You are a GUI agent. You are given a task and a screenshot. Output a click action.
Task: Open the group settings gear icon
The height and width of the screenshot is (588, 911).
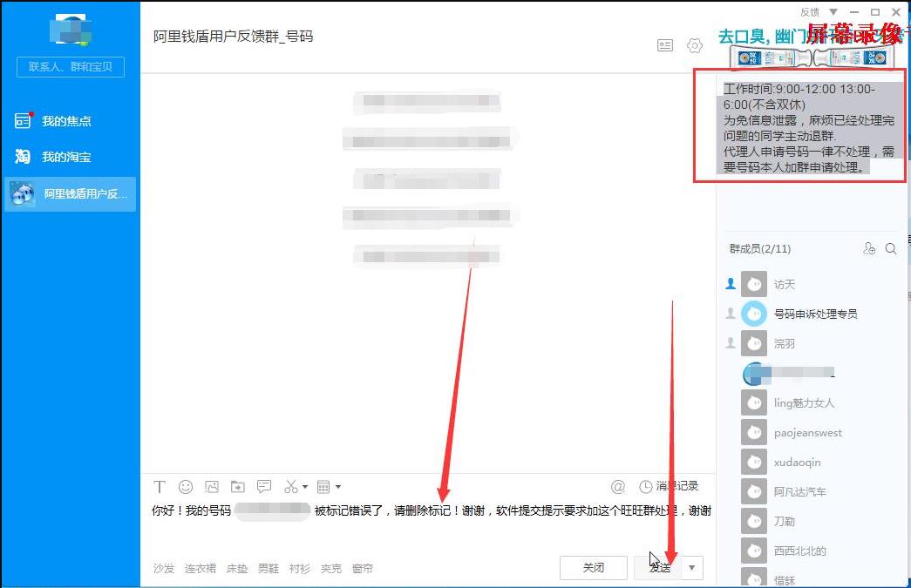(x=695, y=45)
